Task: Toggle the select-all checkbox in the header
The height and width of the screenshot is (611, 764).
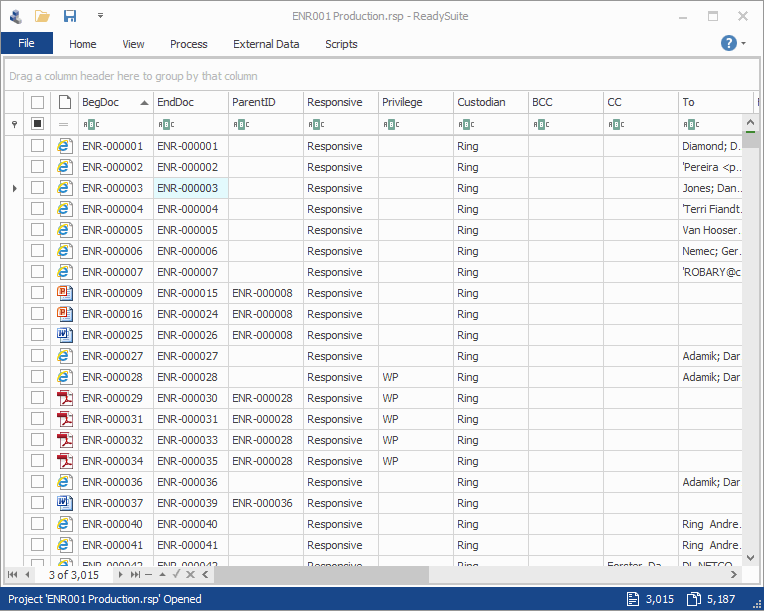Action: click(x=37, y=102)
